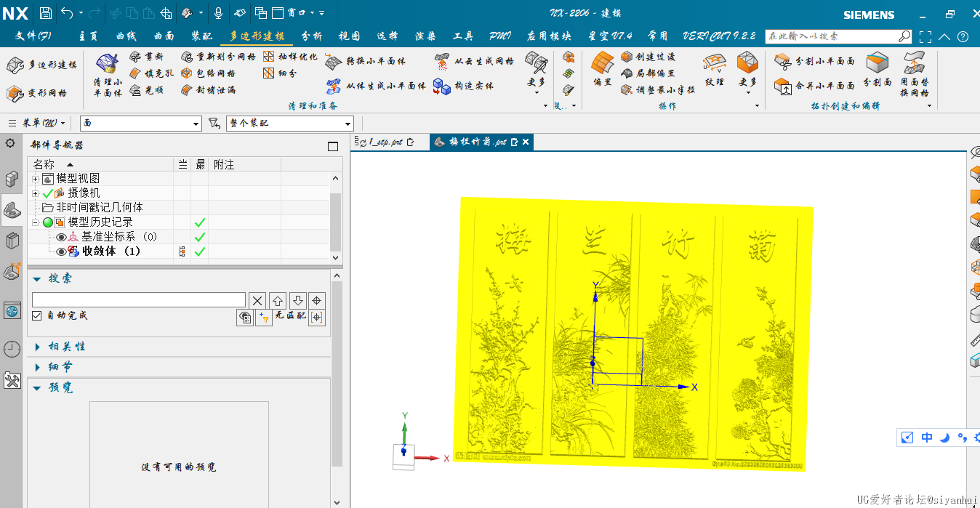Select the 转换小平面体 convert facet tool
The height and width of the screenshot is (508, 980).
[x=366, y=61]
